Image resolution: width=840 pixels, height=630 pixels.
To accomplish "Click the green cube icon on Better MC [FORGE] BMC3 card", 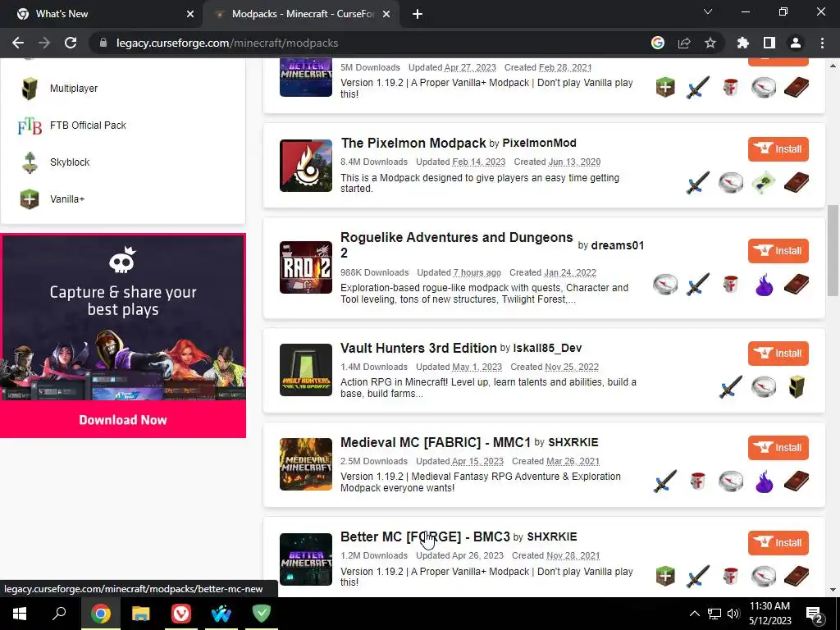I will coord(664,576).
